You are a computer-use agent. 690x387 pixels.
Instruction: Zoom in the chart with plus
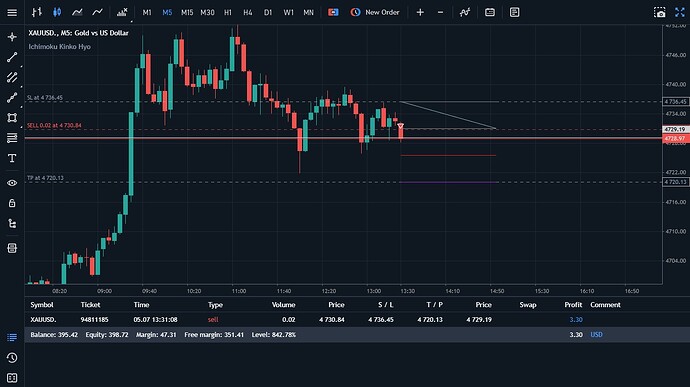(420, 12)
